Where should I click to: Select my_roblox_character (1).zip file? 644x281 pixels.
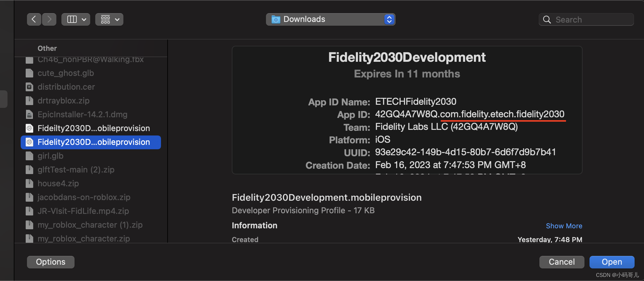tap(91, 225)
